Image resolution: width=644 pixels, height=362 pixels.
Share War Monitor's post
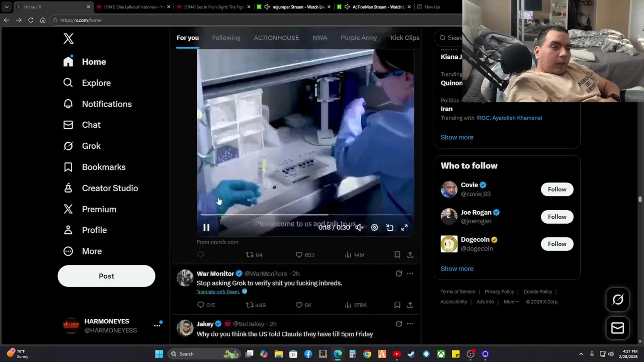pos(410,305)
